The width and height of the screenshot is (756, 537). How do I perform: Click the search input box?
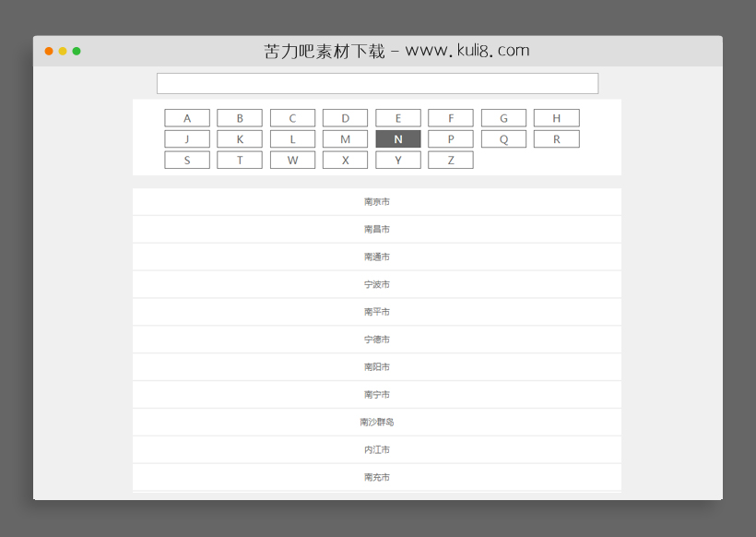[x=377, y=83]
